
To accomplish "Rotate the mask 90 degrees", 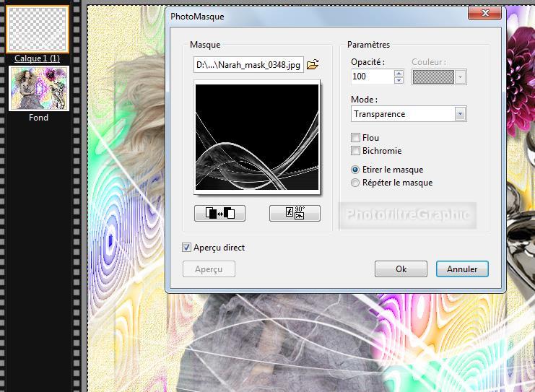I will [295, 213].
